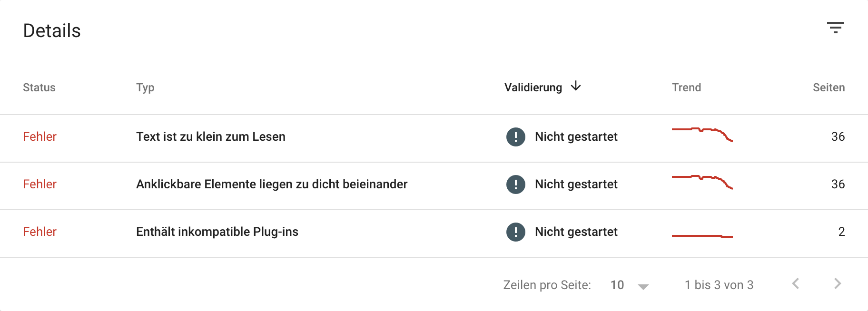The height and width of the screenshot is (311, 868).
Task: Open 'Enthält inkompatible Plug-ins' error
Action: point(217,232)
